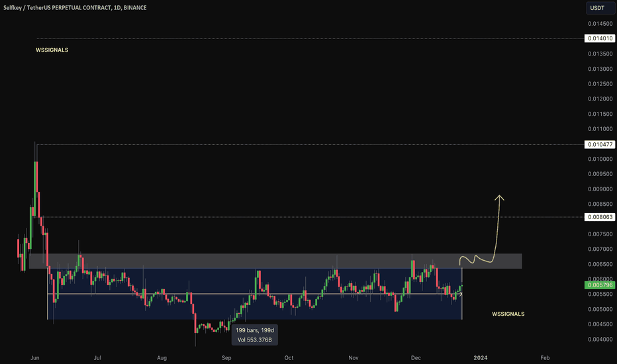The width and height of the screenshot is (617, 364).
Task: Select the 0.014010 price line label
Action: click(600, 38)
